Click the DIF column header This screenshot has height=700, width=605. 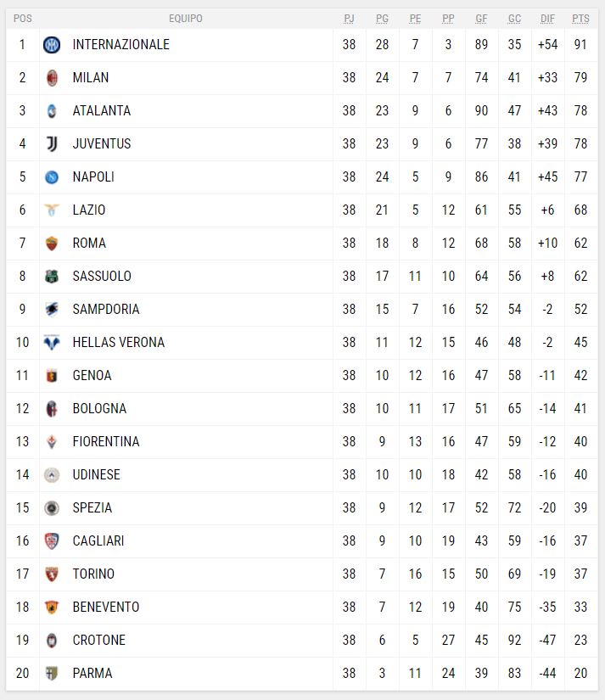point(547,19)
